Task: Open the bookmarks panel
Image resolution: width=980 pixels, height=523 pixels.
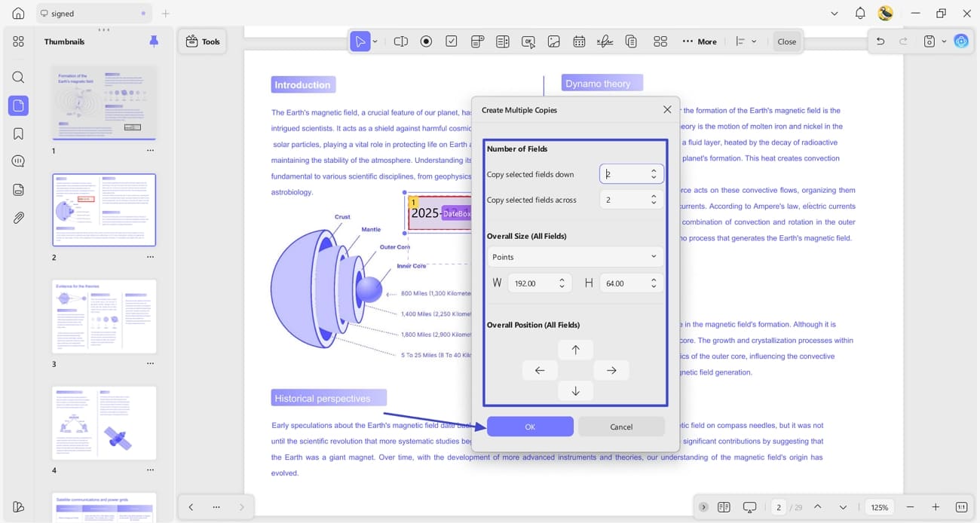Action: [x=18, y=133]
